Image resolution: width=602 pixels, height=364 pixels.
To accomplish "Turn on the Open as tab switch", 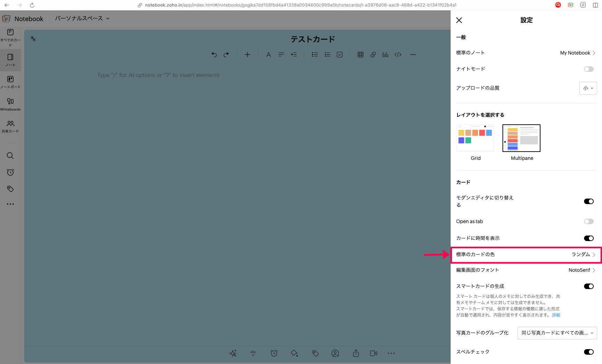I will pyautogui.click(x=589, y=221).
